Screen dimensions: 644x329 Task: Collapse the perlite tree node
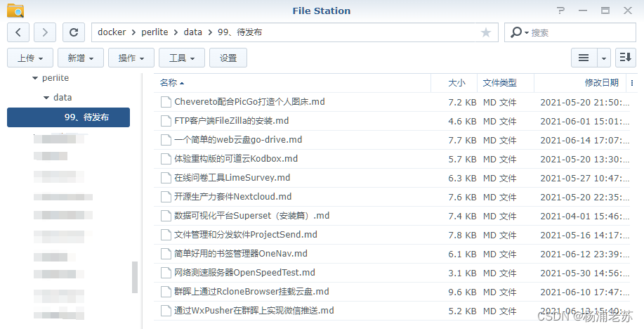(x=35, y=78)
